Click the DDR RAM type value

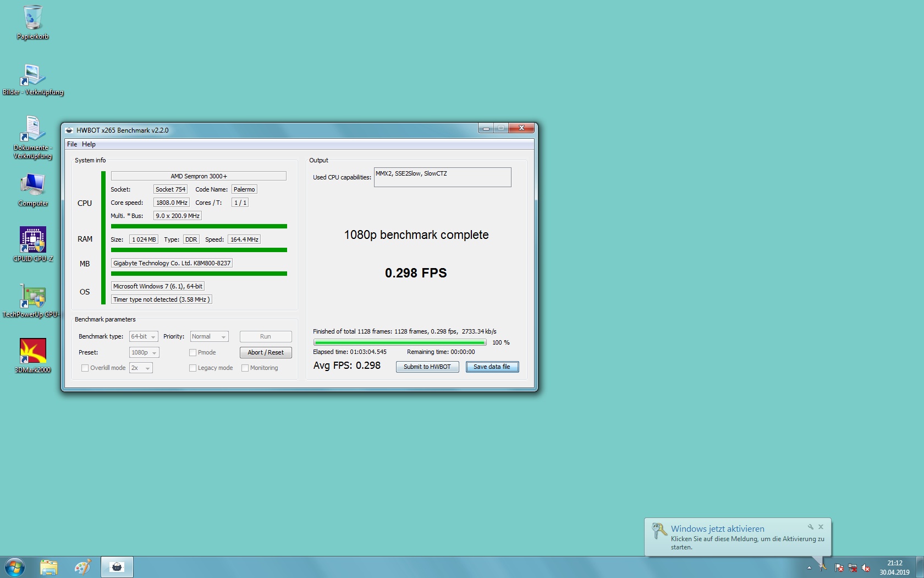pyautogui.click(x=191, y=239)
